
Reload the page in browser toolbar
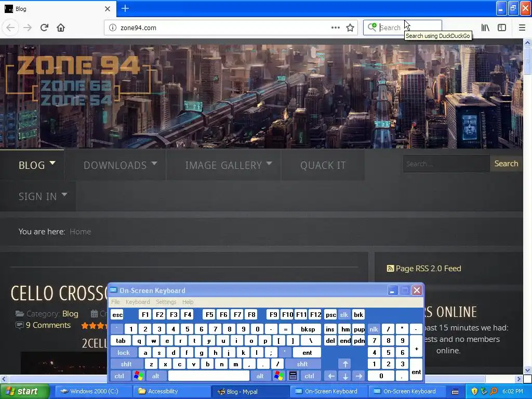tap(44, 28)
